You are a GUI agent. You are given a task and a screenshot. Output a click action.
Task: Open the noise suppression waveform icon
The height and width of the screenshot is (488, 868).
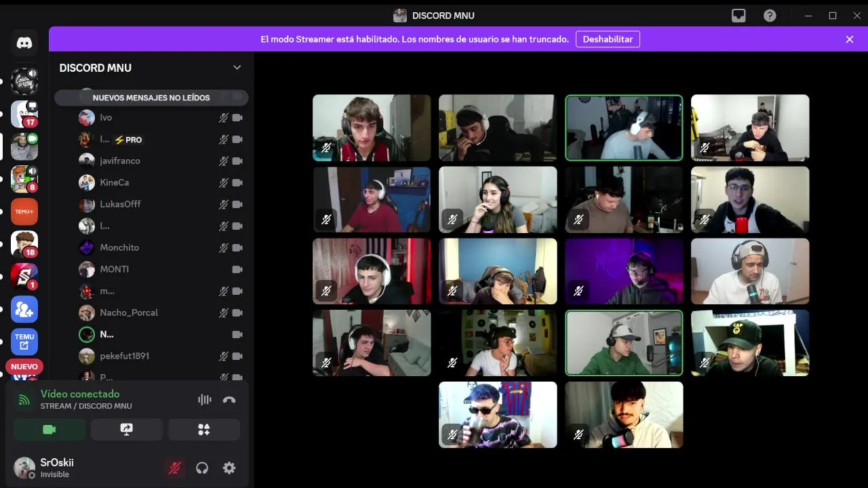point(205,399)
